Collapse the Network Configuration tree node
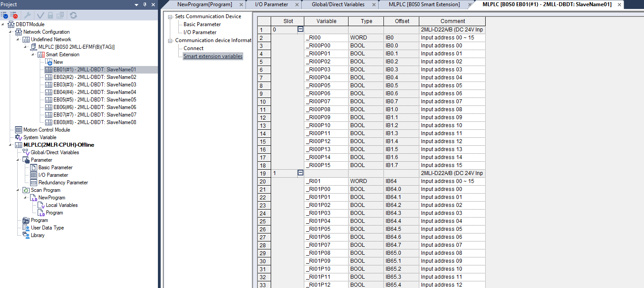Image resolution: width=644 pixels, height=288 pixels. pyautogui.click(x=11, y=32)
